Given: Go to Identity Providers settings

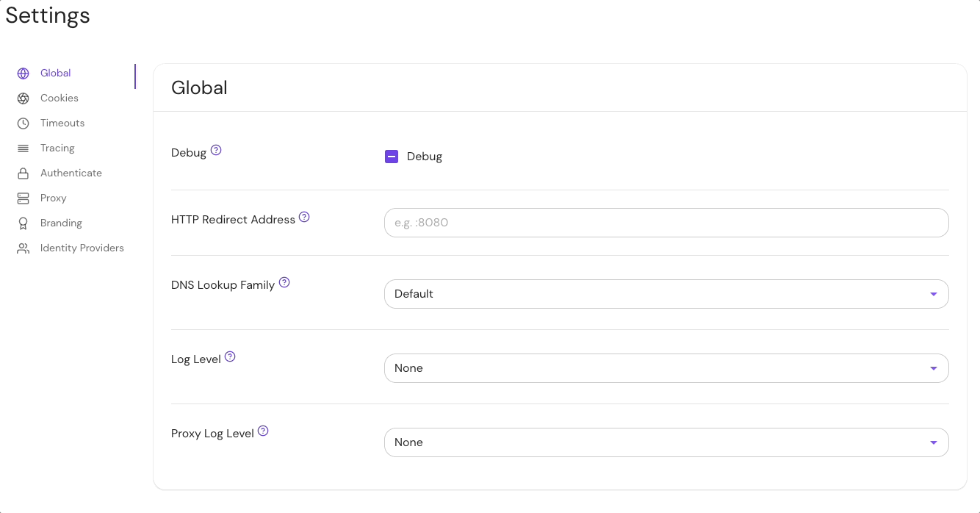Looking at the screenshot, I should click(82, 248).
